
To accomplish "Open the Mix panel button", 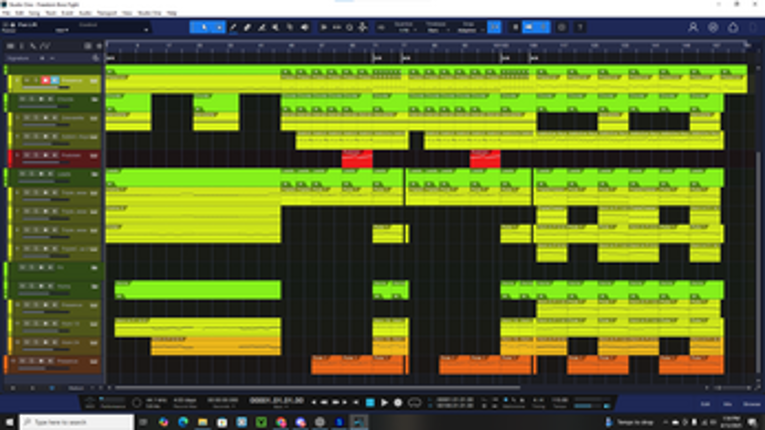I will (x=727, y=403).
